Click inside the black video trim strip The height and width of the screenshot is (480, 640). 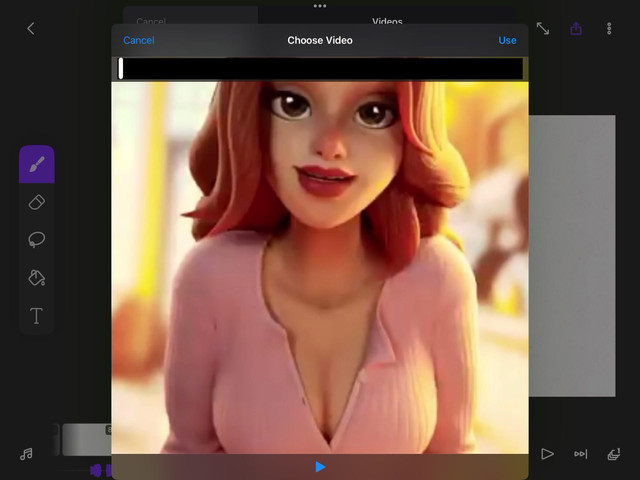(x=322, y=68)
